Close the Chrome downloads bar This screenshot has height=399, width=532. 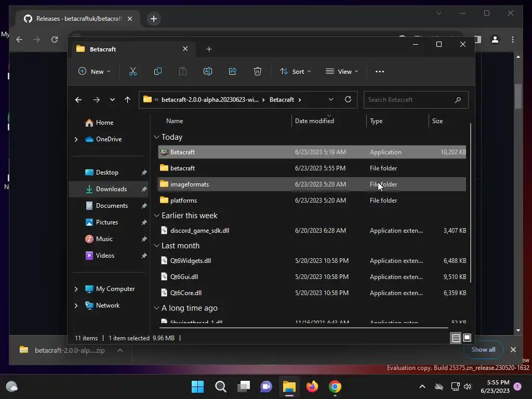click(513, 350)
